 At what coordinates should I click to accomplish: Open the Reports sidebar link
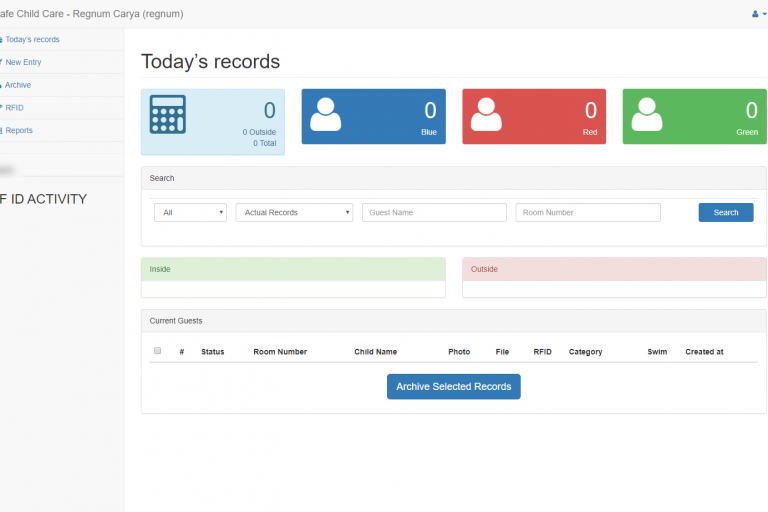point(19,130)
